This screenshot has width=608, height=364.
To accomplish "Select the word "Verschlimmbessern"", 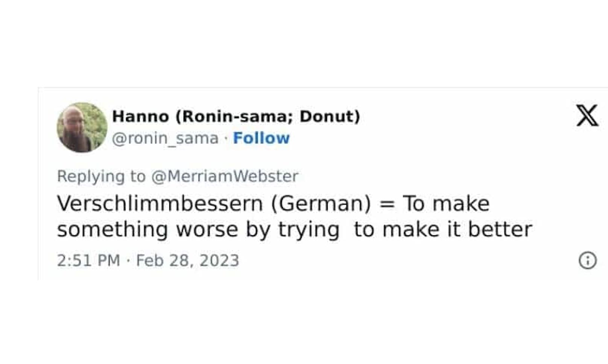I will 160,203.
